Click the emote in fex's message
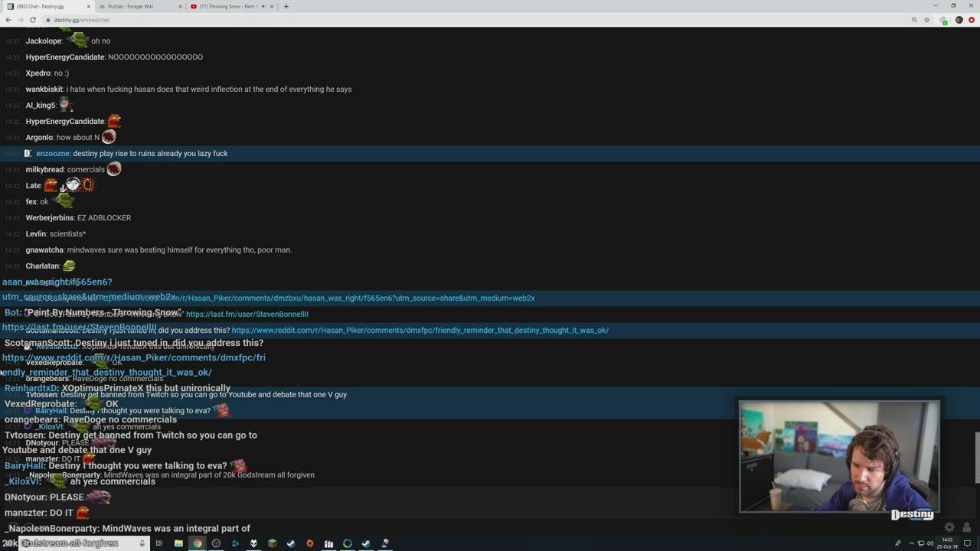 click(64, 201)
